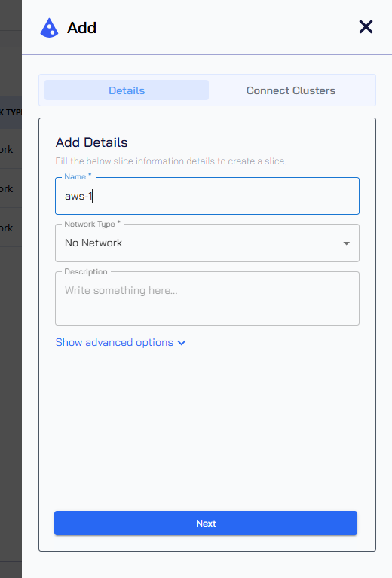Click the Name field label
This screenshot has width=392, height=578.
pyautogui.click(x=78, y=176)
